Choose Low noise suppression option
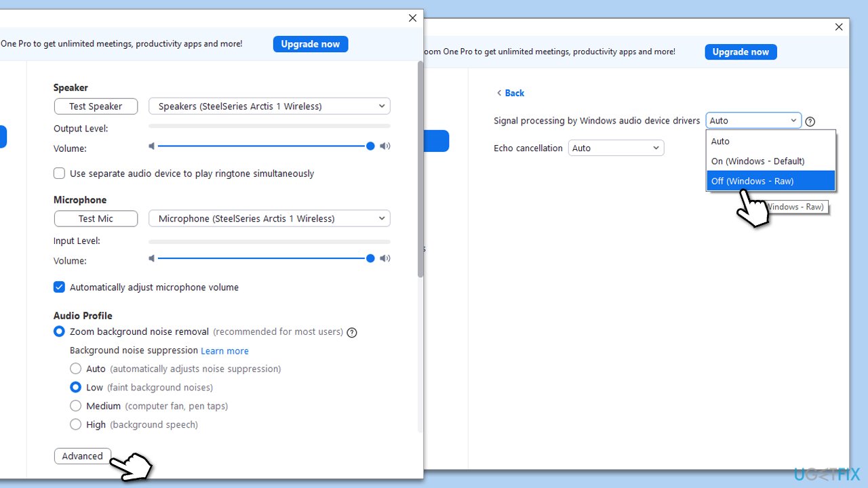The width and height of the screenshot is (868, 488). [x=75, y=388]
